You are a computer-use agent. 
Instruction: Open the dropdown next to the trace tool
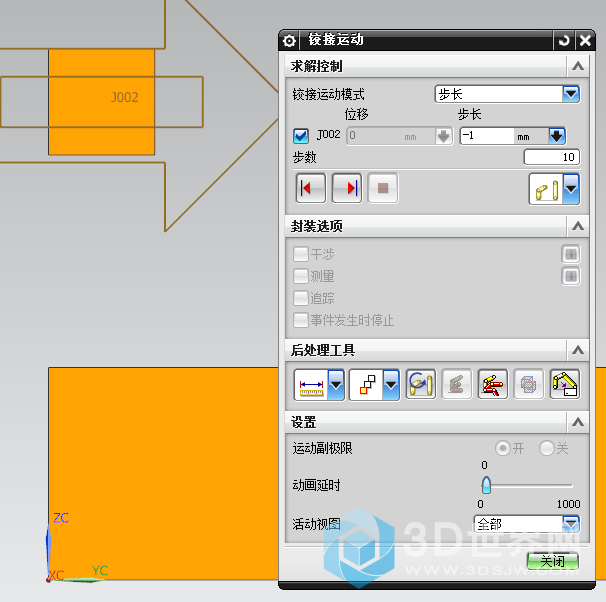391,384
